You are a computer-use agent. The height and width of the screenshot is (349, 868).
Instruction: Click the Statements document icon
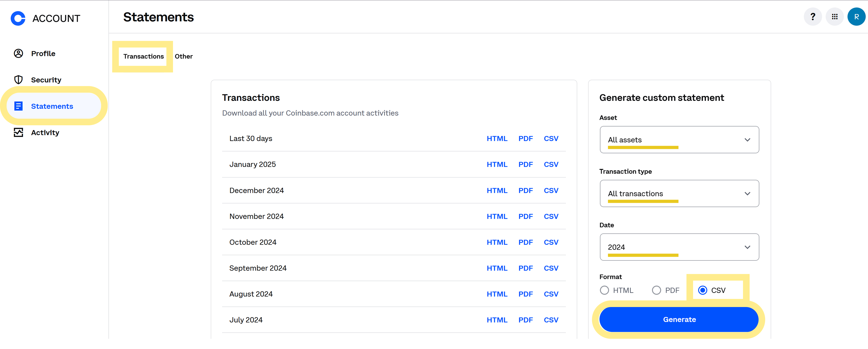pyautogui.click(x=19, y=106)
